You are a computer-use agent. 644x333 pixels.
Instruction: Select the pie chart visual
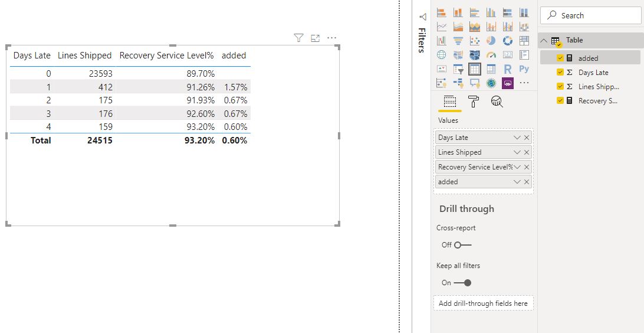[491, 41]
